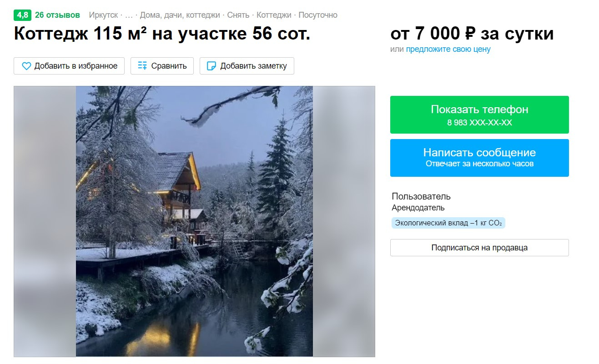This screenshot has width=599, height=364.
Task: Click the heart icon for favorites
Action: tap(26, 66)
